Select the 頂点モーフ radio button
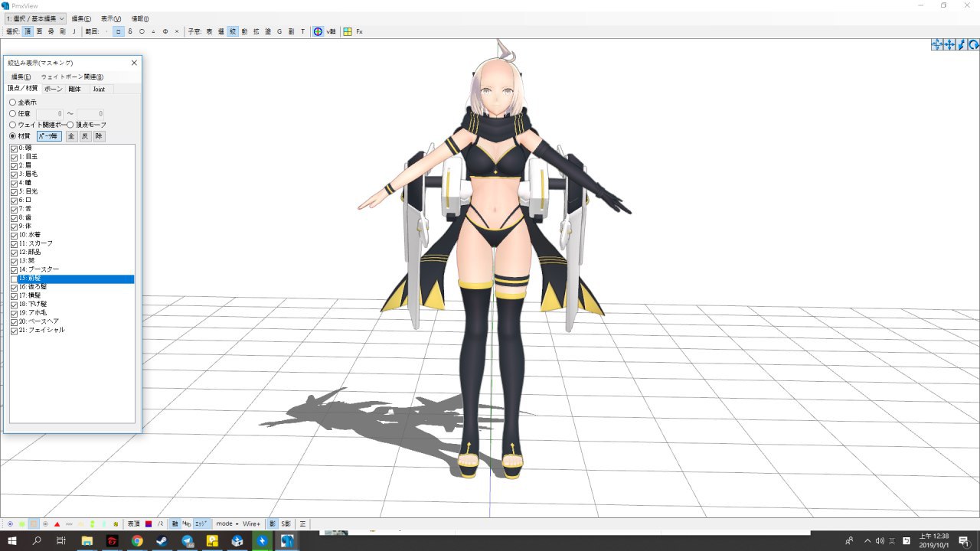Screen dimensions: 980x551 click(x=70, y=125)
